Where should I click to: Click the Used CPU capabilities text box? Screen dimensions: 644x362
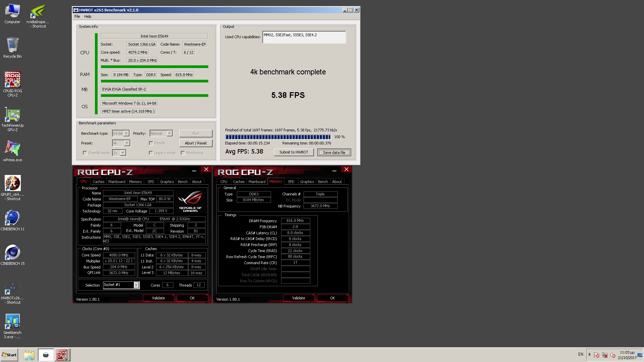tap(304, 37)
